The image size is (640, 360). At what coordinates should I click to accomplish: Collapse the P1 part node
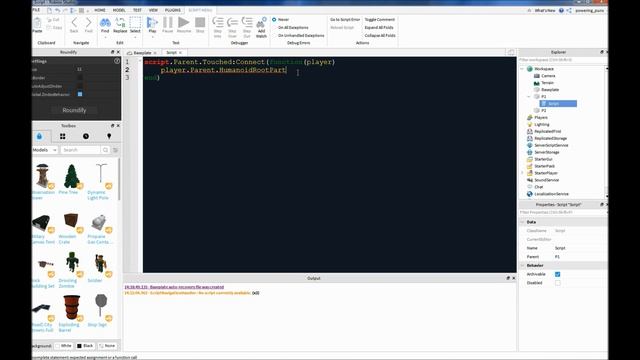[529, 96]
